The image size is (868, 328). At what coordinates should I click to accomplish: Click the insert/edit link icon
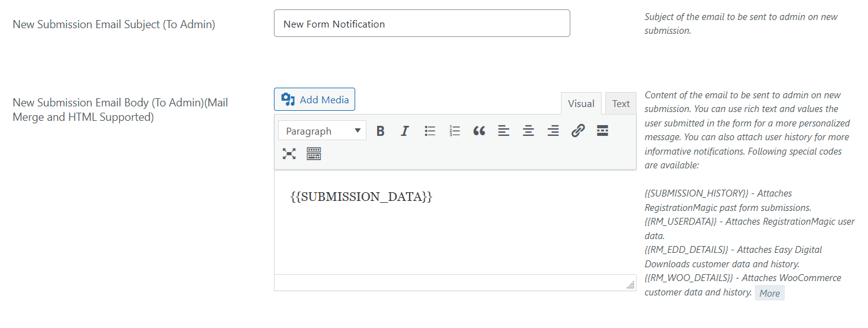point(578,131)
